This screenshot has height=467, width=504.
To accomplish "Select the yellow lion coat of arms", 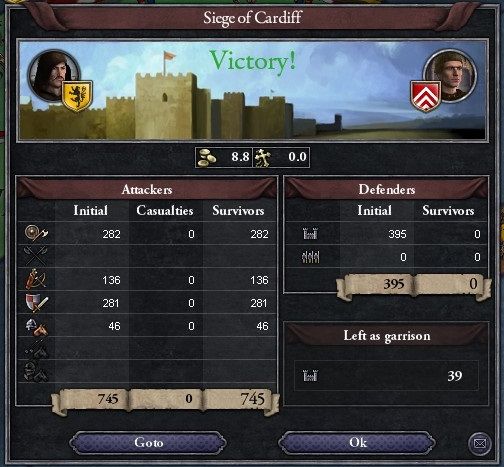I will tap(77, 96).
